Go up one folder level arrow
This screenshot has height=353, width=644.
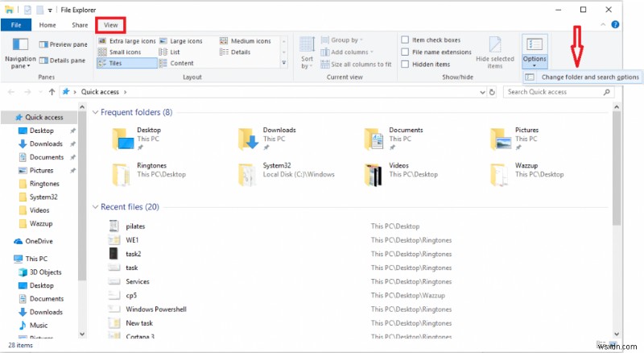[52, 92]
